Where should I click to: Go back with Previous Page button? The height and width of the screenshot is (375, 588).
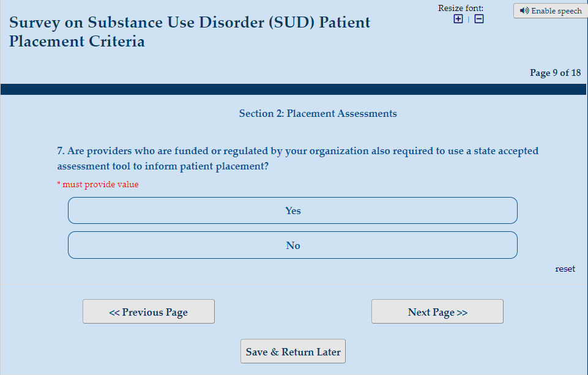tap(149, 311)
